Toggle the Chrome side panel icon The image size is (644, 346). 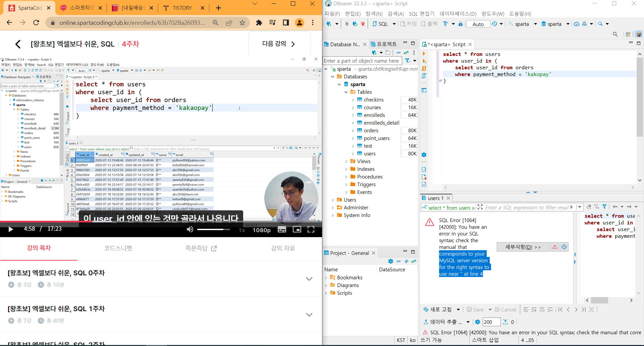286,22
